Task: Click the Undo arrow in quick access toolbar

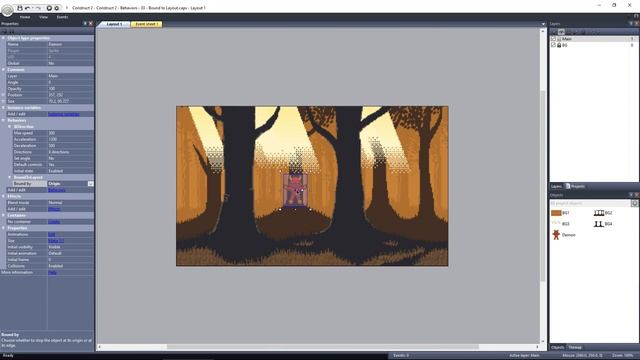Action: [x=28, y=8]
